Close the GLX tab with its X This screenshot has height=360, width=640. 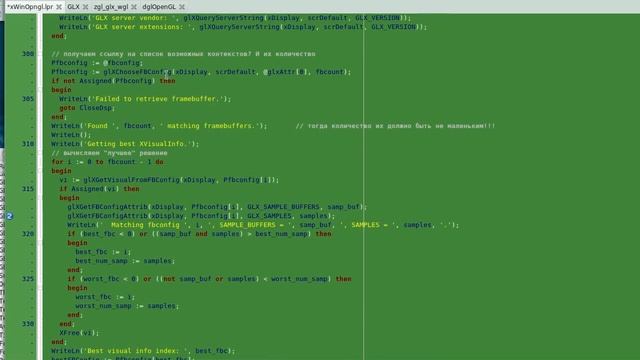point(85,7)
